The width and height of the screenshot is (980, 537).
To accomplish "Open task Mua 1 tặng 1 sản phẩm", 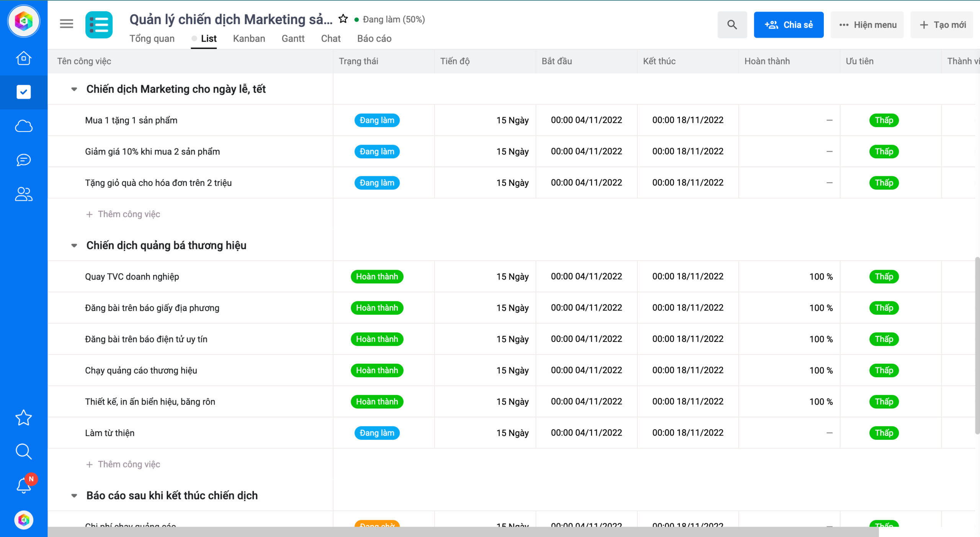I will coord(131,120).
